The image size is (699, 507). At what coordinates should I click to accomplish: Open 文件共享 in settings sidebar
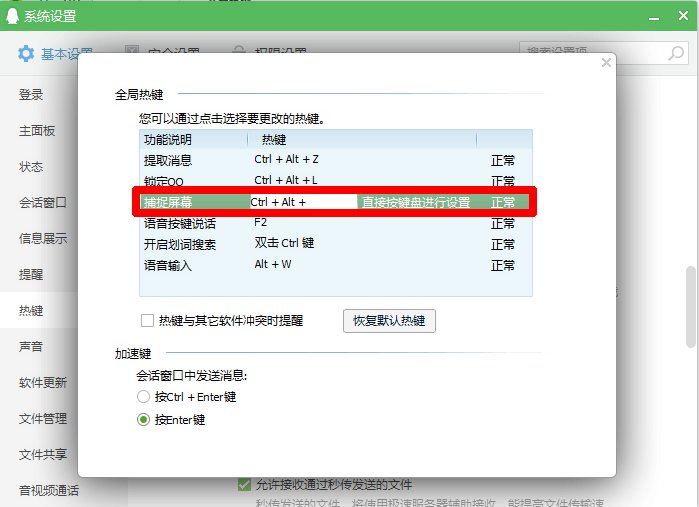tap(43, 454)
